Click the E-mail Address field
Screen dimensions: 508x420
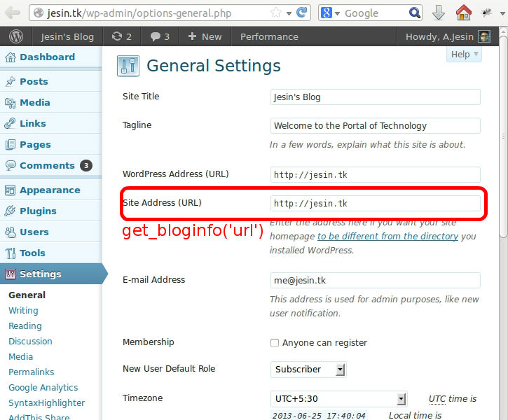coord(375,280)
